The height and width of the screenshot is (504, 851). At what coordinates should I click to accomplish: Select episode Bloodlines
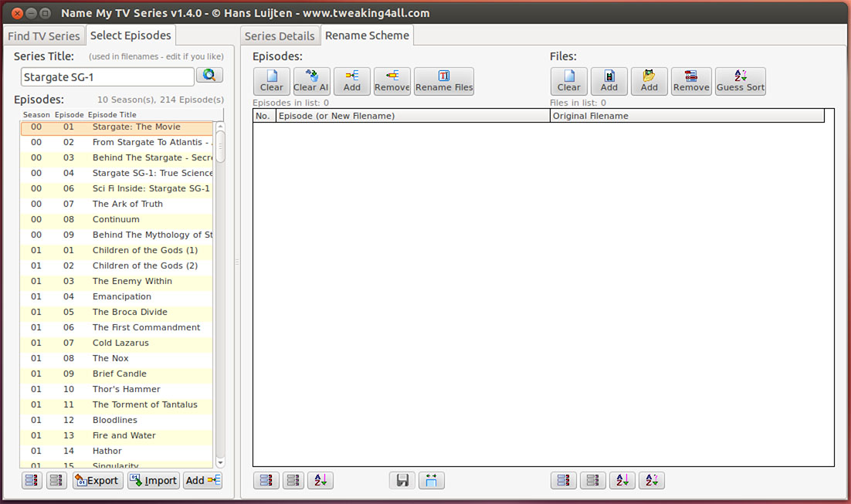(117, 421)
